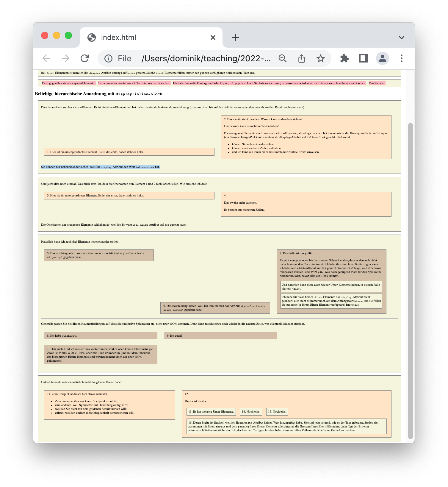The width and height of the screenshot is (448, 487).
Task: Toggle the browser side panel
Action: [x=363, y=58]
